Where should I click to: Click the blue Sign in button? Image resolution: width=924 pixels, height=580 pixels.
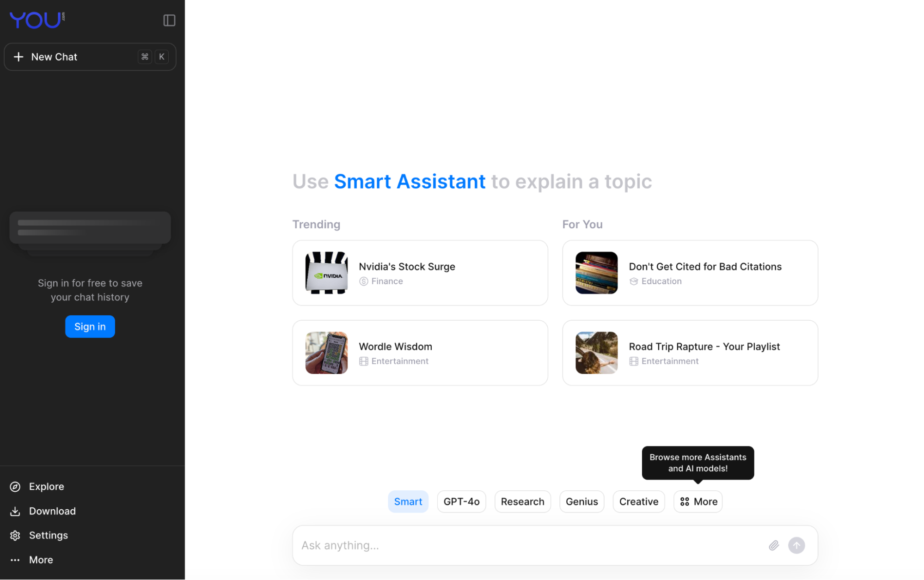90,327
